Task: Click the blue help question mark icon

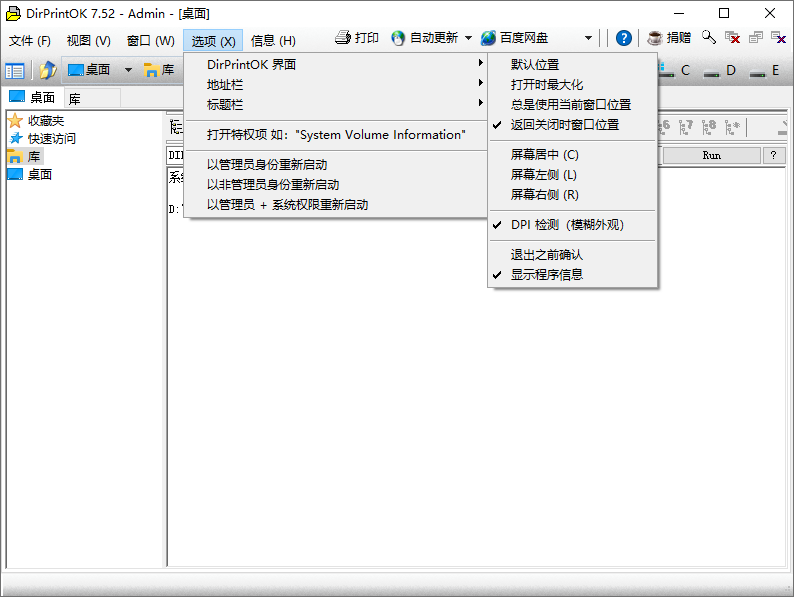Action: tap(623, 38)
